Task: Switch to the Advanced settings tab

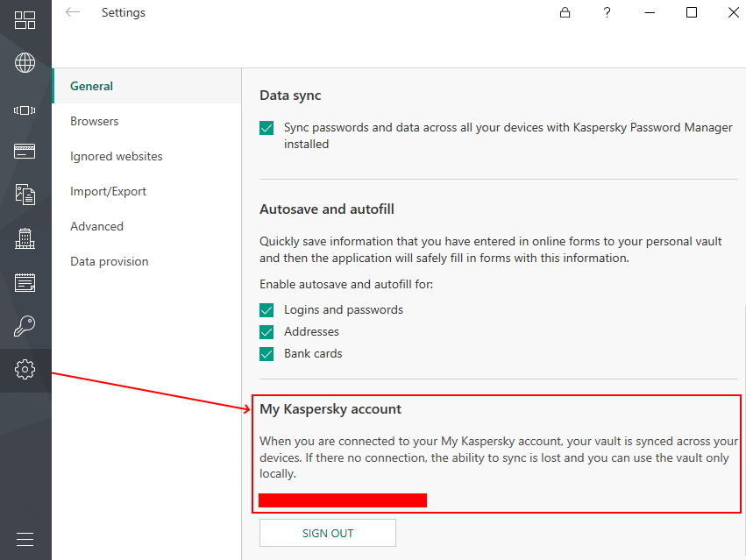Action: [146, 226]
